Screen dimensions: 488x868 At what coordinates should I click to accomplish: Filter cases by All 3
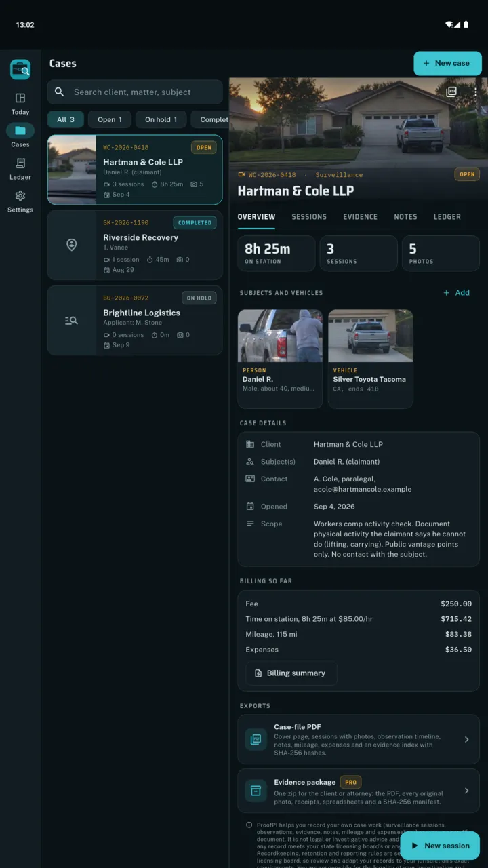point(66,119)
